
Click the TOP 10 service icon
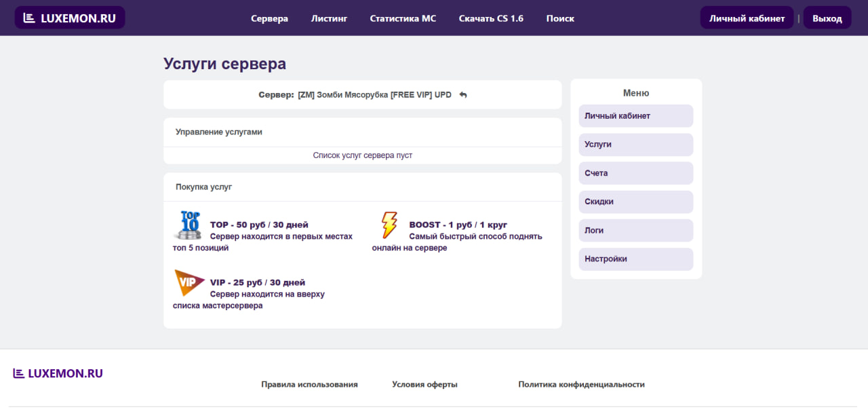[188, 225]
